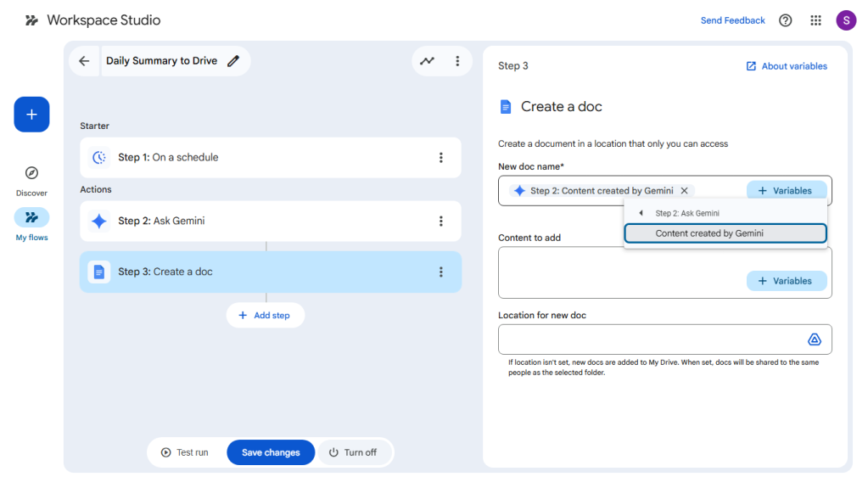
Task: Click the Workspace Studio logo icon
Action: pyautogui.click(x=31, y=20)
